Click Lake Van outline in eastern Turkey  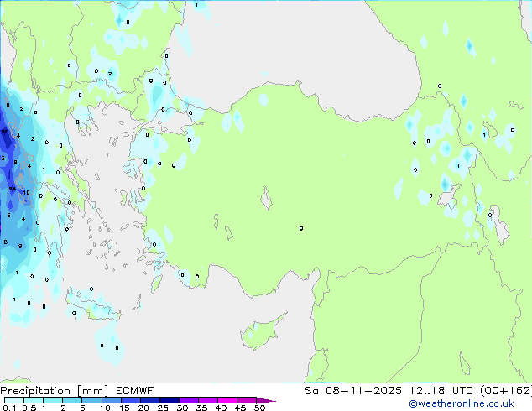(449, 197)
